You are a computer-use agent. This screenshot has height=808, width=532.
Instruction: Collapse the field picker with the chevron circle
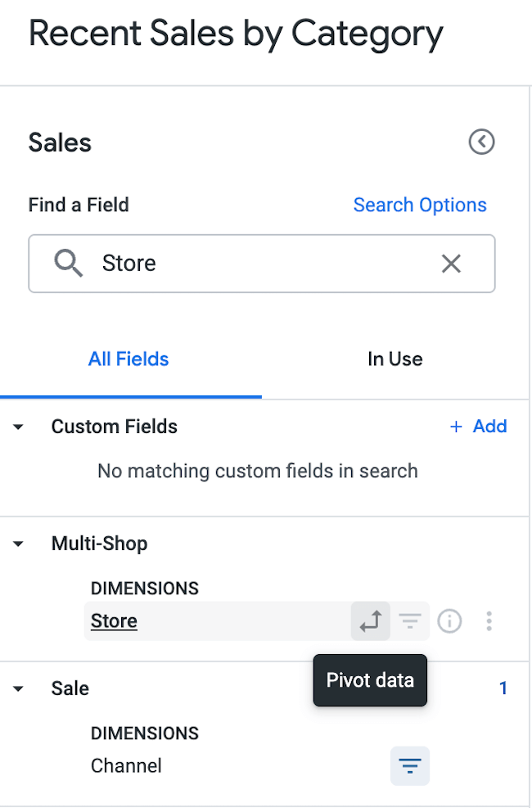(x=481, y=142)
